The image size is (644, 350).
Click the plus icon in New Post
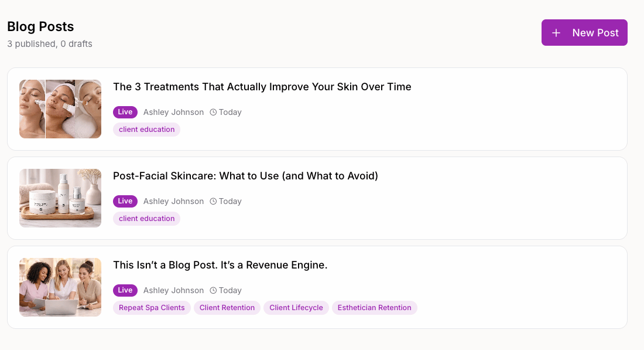click(x=556, y=33)
